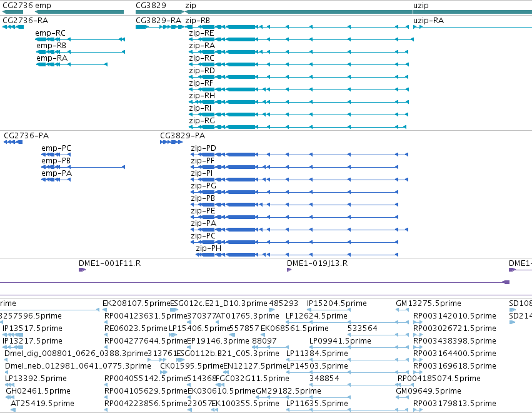532x413 pixels.
Task: Open protein label zip-PI
Action: tap(201, 173)
